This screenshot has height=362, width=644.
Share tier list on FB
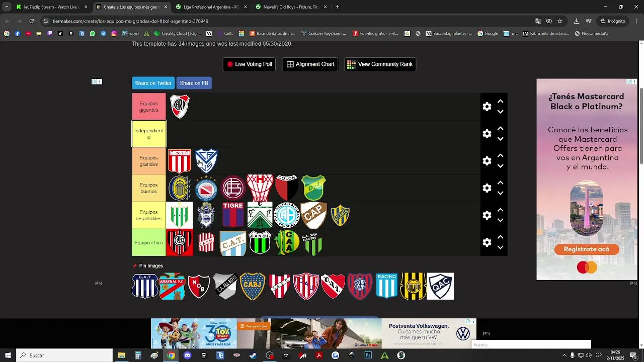[x=194, y=83]
